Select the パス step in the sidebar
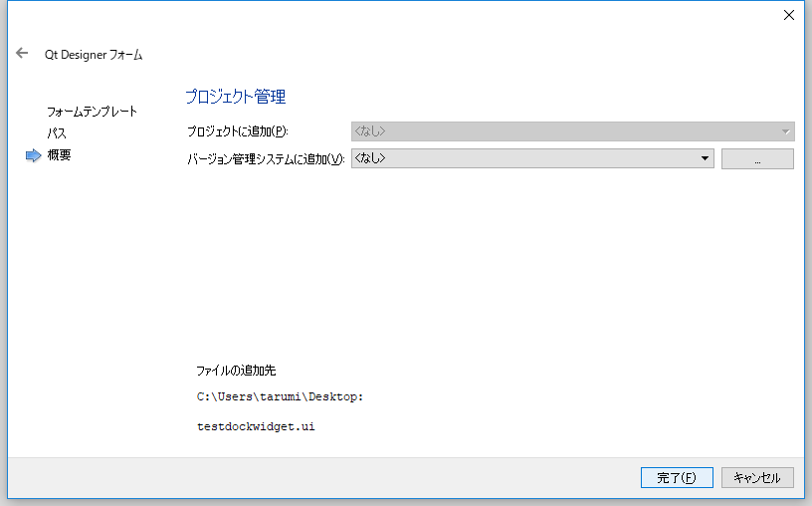This screenshot has width=812, height=506. click(57, 133)
